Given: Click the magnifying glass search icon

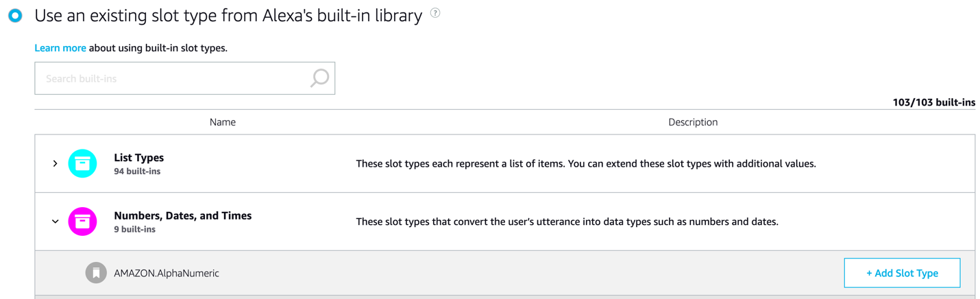Looking at the screenshot, I should [x=319, y=78].
